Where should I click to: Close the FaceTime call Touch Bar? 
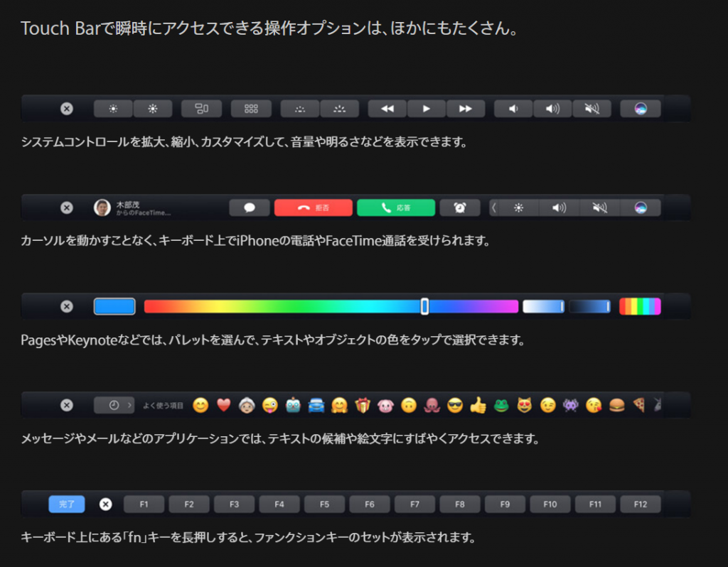pos(67,207)
